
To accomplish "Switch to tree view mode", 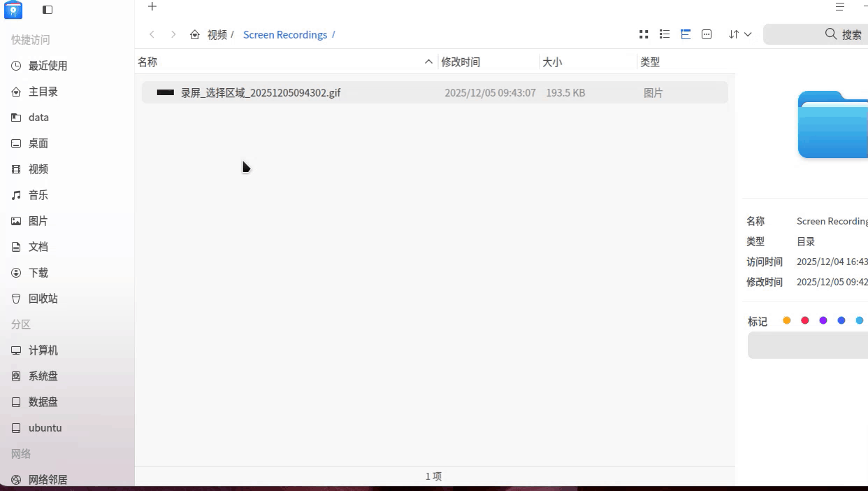I will point(686,34).
